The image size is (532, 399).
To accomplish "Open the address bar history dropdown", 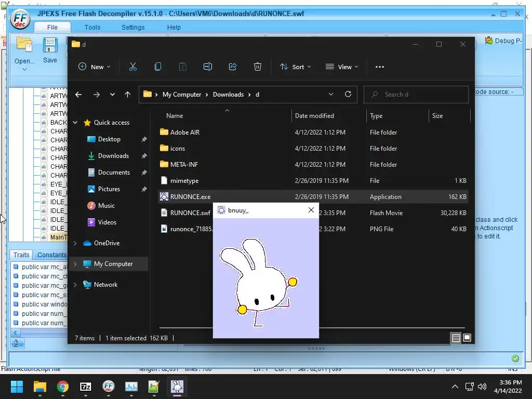I will 331,95.
